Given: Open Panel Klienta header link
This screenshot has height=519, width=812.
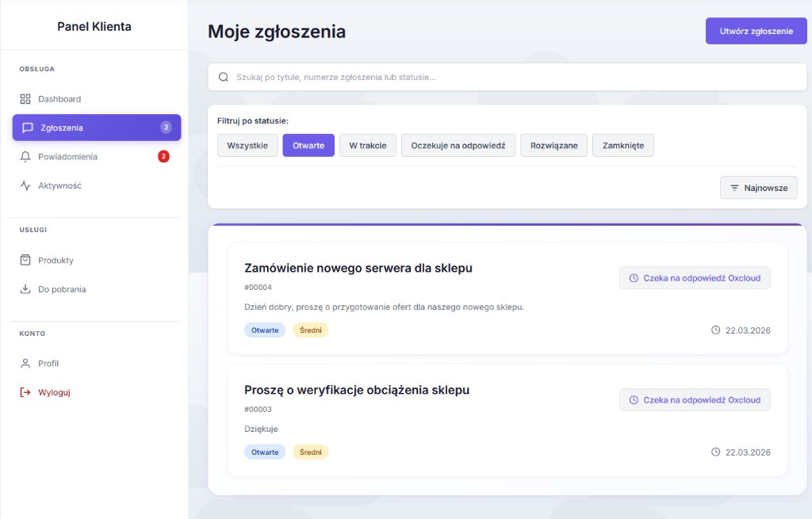Looking at the screenshot, I should click(94, 26).
